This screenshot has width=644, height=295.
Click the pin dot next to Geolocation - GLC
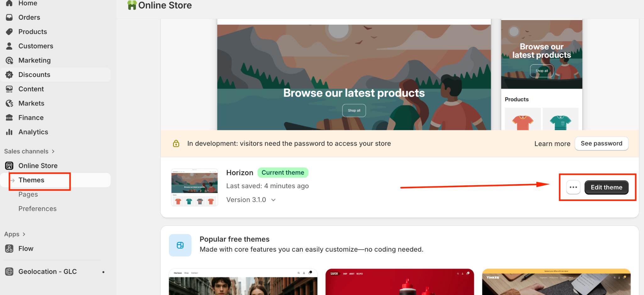pos(103,272)
